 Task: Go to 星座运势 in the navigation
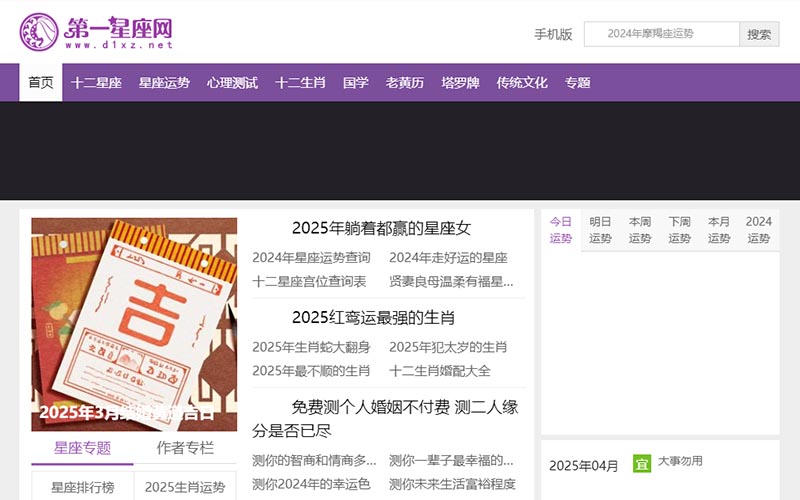(164, 83)
